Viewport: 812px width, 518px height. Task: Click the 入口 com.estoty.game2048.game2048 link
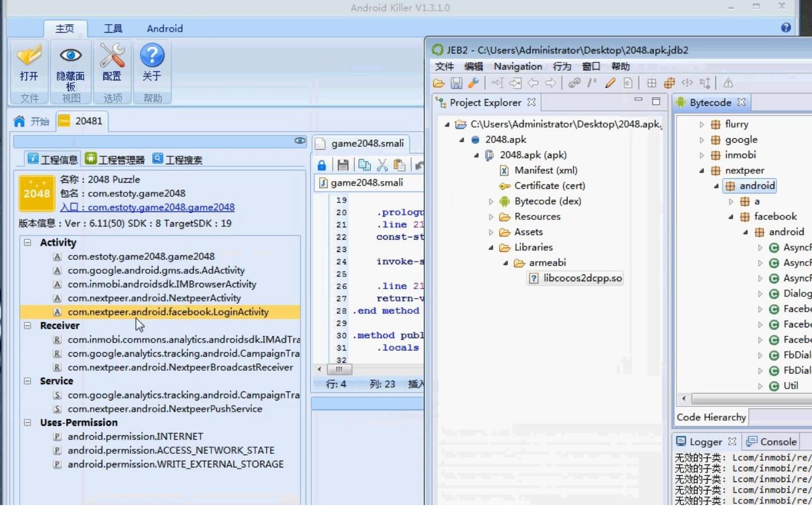147,207
